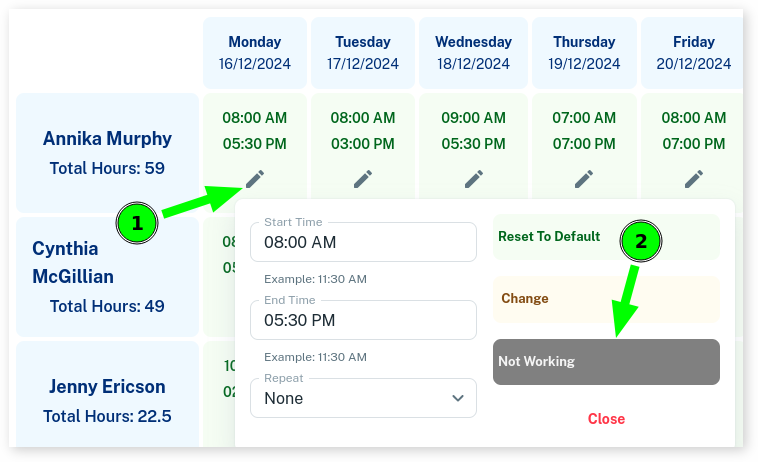Select the Wednesday 18/12/2024 column header

tap(473, 53)
